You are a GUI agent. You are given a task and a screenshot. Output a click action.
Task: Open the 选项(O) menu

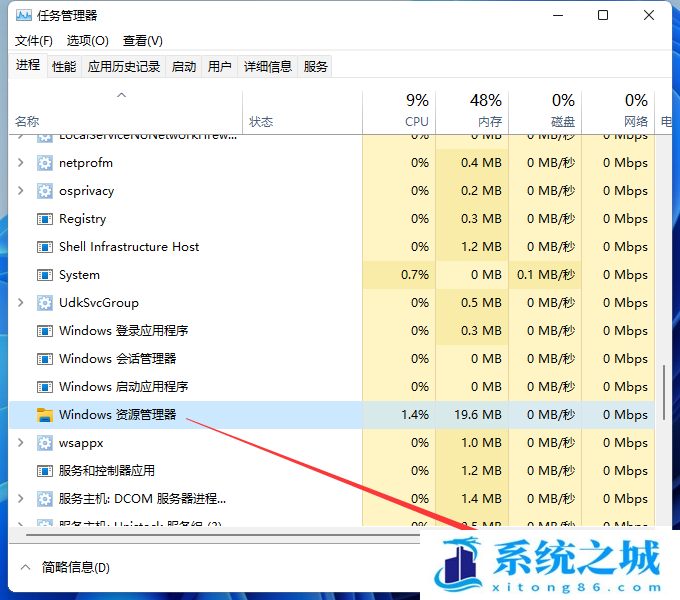[x=87, y=41]
